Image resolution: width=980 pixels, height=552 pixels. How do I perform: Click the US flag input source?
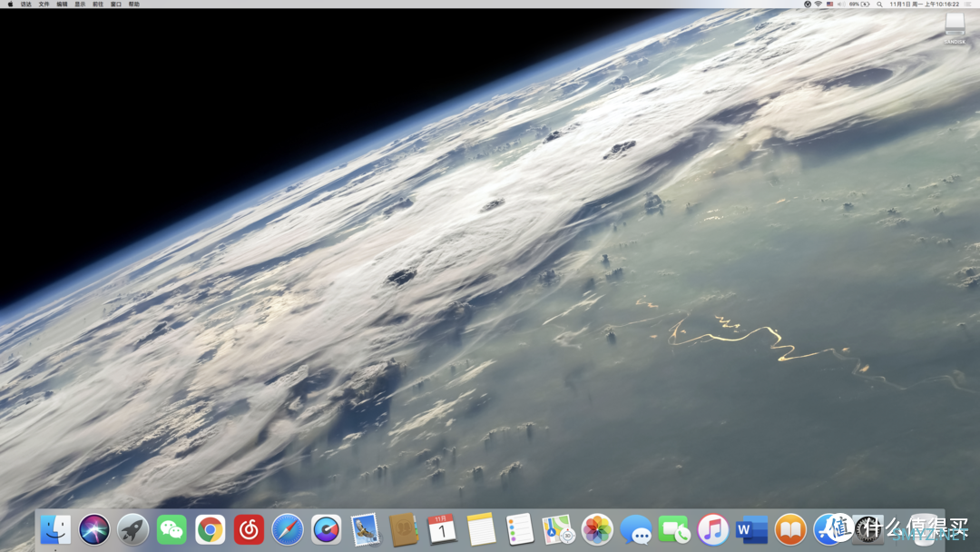(830, 5)
